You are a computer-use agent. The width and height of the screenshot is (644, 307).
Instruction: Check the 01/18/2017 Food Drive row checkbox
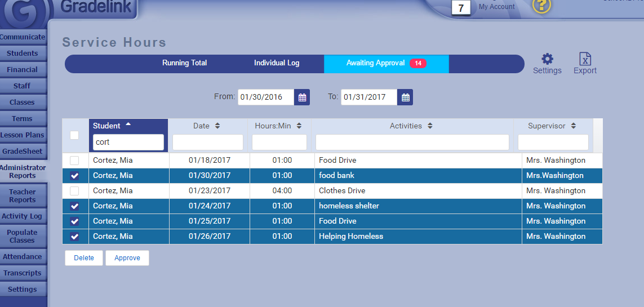click(x=74, y=161)
